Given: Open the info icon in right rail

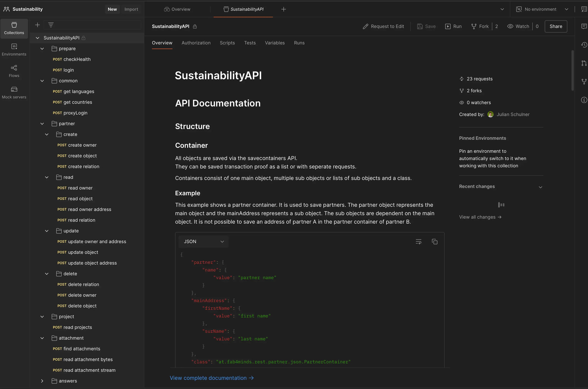Looking at the screenshot, I should (584, 100).
